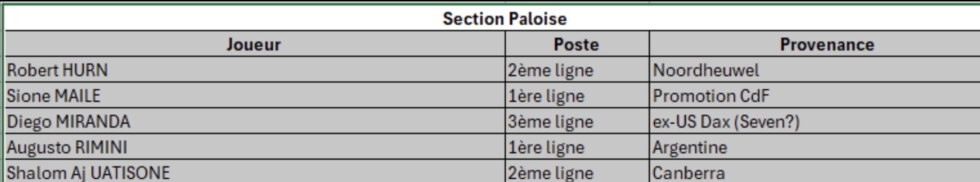Click the blank area right of Noordheuwel
Image resolution: width=980 pixels, height=182 pixels.
pyautogui.click(x=871, y=69)
